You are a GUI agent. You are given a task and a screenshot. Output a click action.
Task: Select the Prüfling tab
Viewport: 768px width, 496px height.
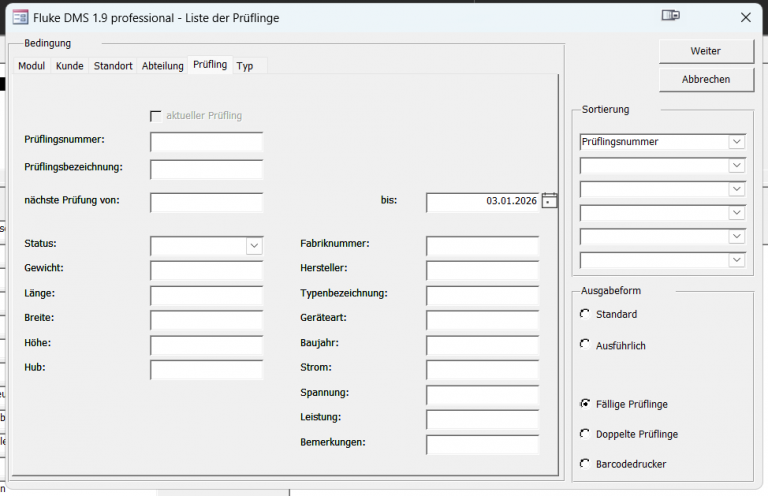coord(210,65)
